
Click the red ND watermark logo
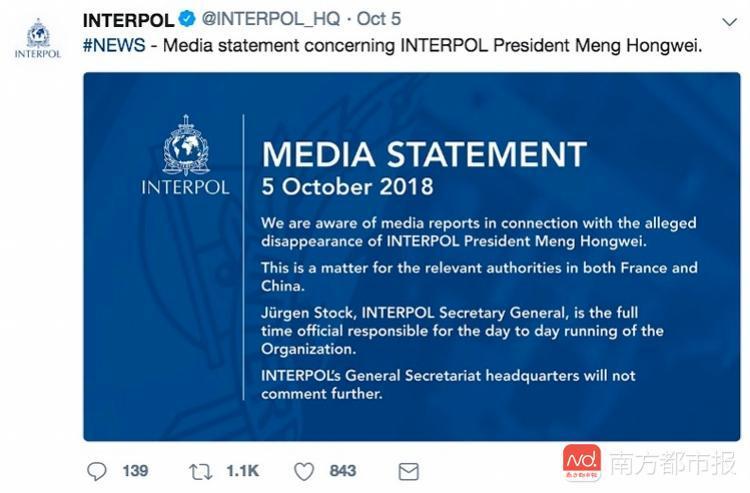(582, 462)
